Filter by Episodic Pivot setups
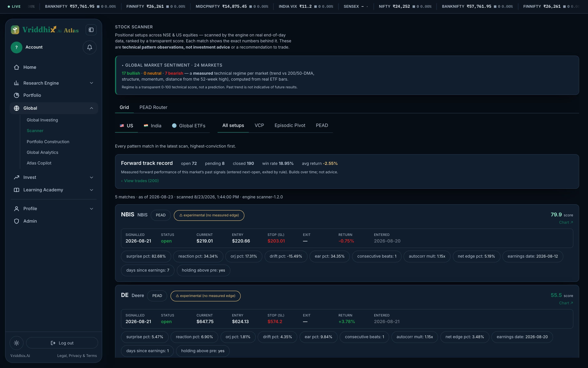This screenshot has width=588, height=368. pos(290,125)
